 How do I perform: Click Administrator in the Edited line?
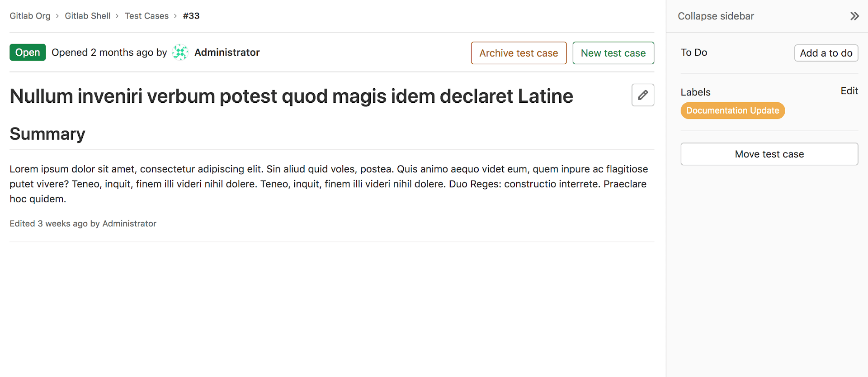[129, 224]
